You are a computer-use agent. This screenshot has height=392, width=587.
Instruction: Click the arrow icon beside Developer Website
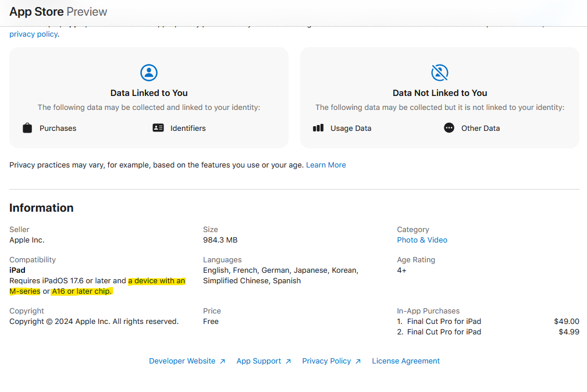click(222, 361)
